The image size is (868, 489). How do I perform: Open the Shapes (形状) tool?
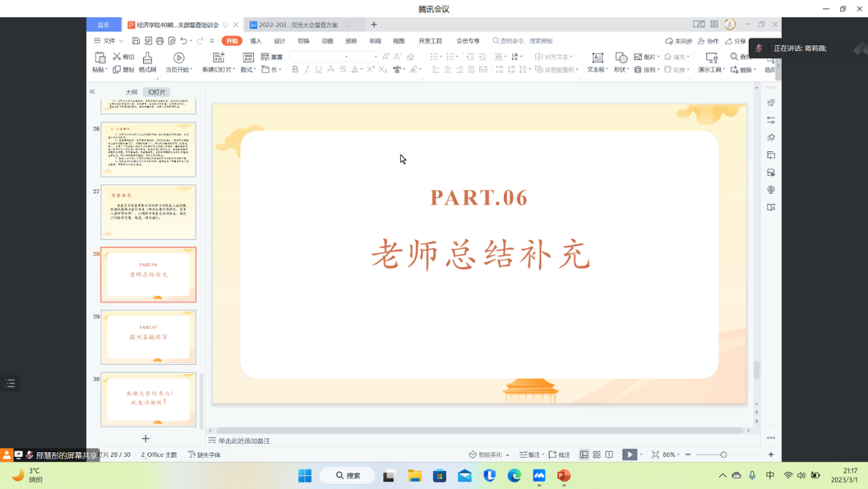tap(620, 62)
